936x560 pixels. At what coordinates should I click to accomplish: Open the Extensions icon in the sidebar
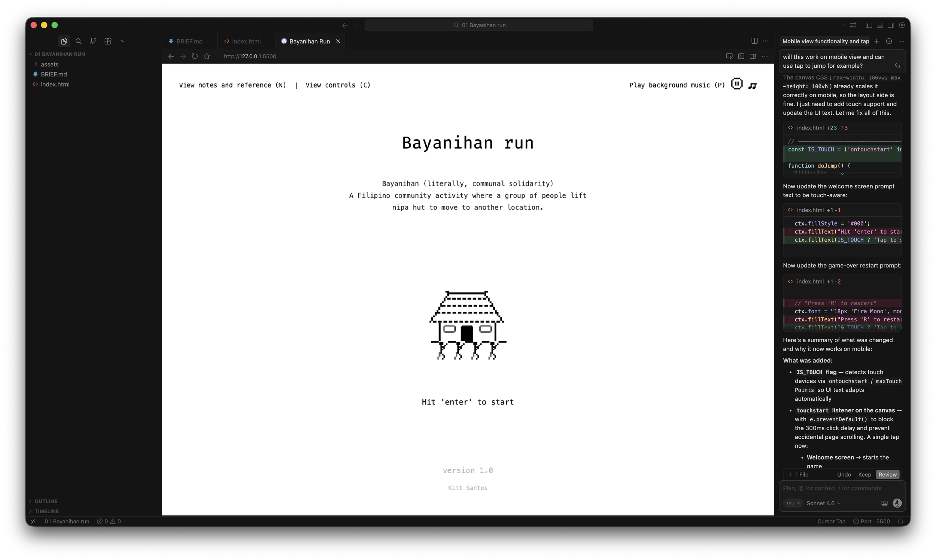pyautogui.click(x=108, y=41)
